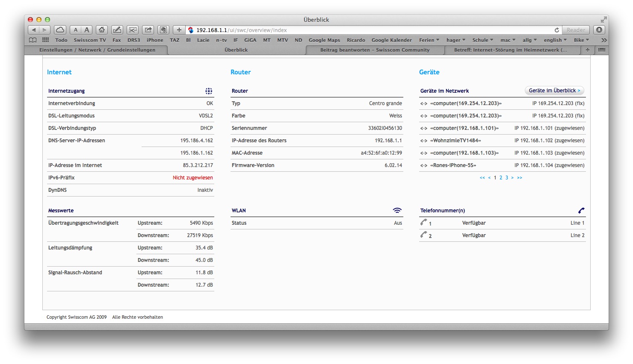Open the Share menu icon
This screenshot has width=633, height=364.
coord(148,30)
